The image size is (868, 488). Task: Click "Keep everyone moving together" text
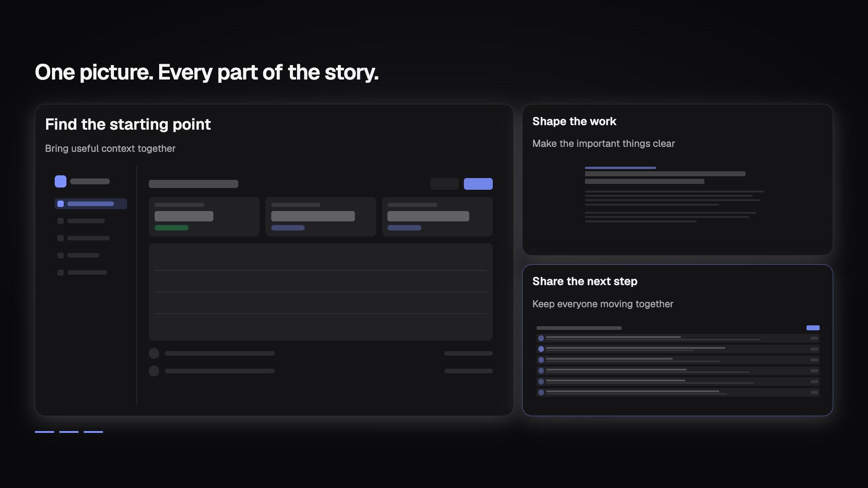click(603, 304)
